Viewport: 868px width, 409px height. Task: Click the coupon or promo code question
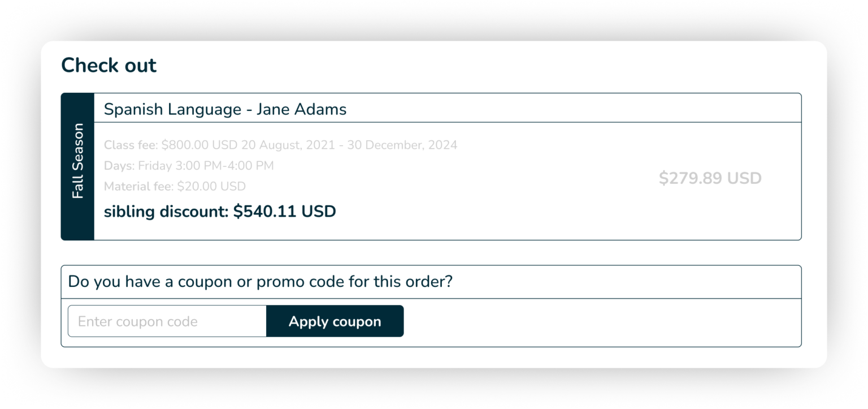point(260,282)
